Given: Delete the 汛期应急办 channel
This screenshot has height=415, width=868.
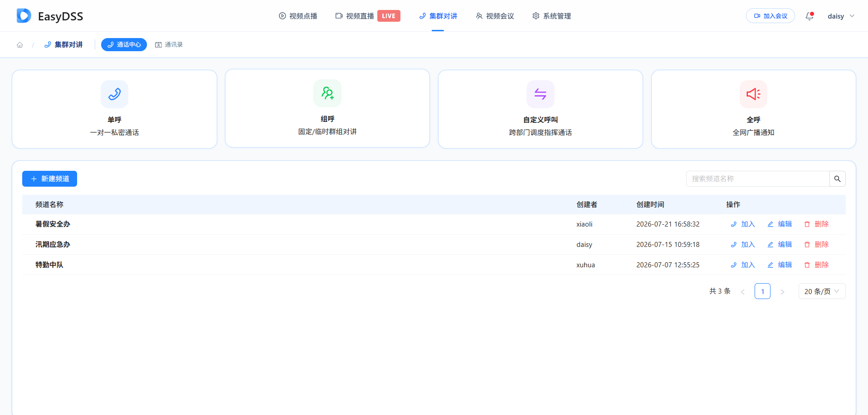Looking at the screenshot, I should (x=816, y=245).
